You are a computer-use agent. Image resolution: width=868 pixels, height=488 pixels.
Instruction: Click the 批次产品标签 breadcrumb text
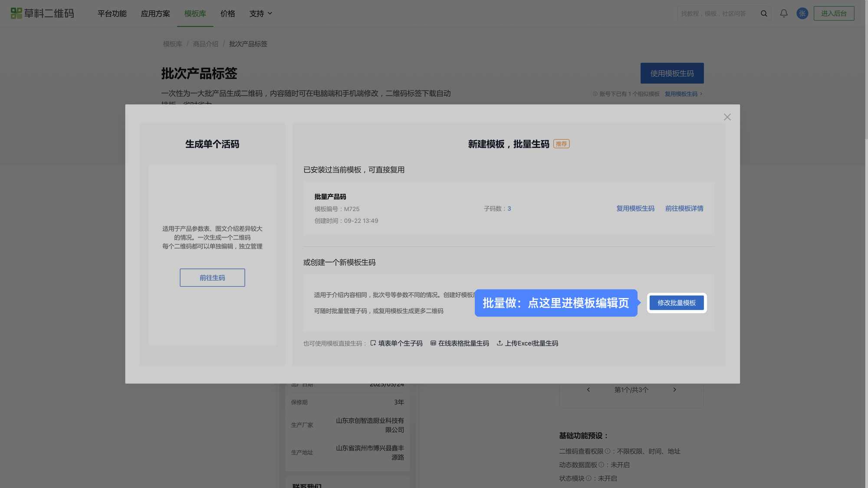(x=248, y=44)
